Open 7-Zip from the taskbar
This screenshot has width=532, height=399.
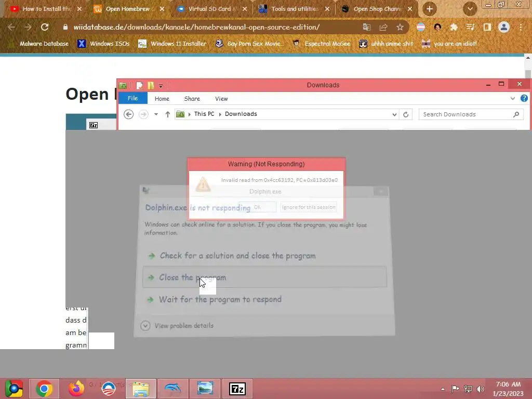point(237,389)
